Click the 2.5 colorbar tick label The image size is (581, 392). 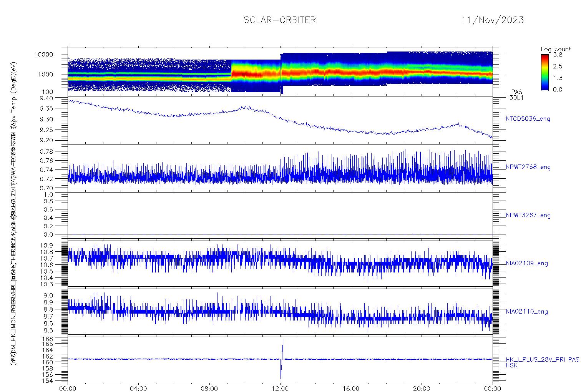point(558,66)
